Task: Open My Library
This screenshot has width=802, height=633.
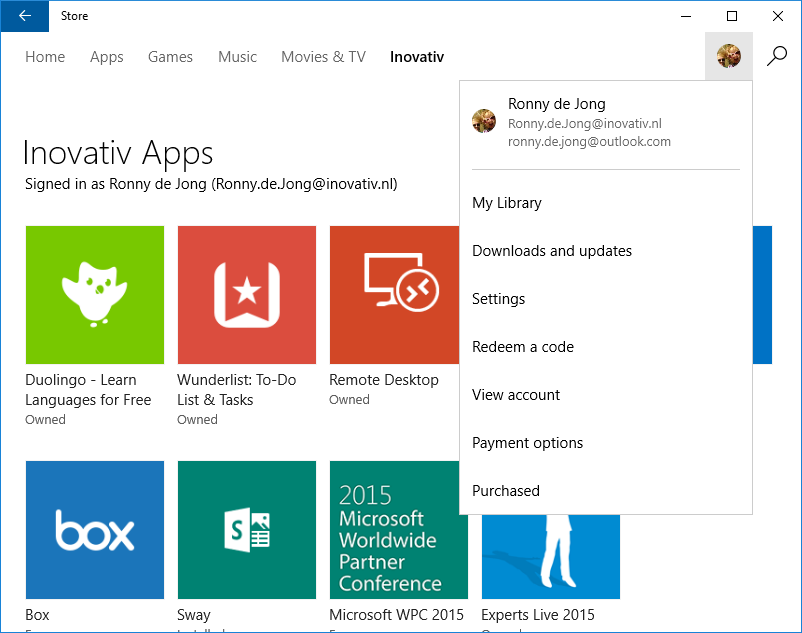Action: pyautogui.click(x=507, y=202)
